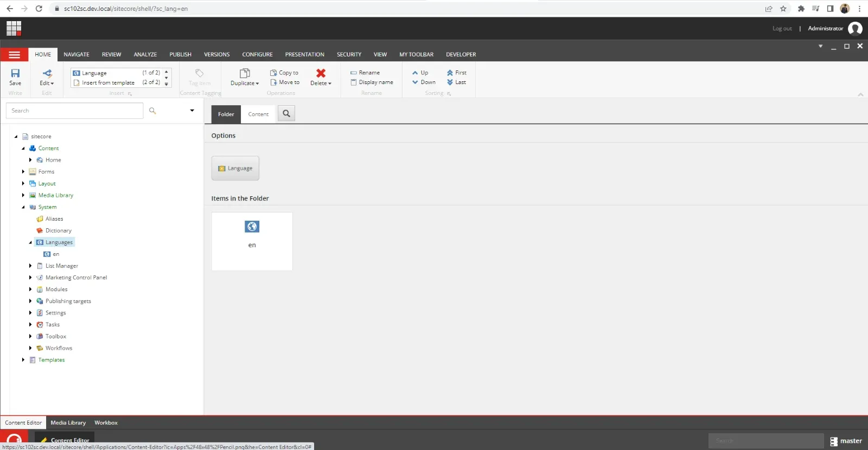The width and height of the screenshot is (868, 450).
Task: Reload the page in the browser
Action: (x=39, y=9)
